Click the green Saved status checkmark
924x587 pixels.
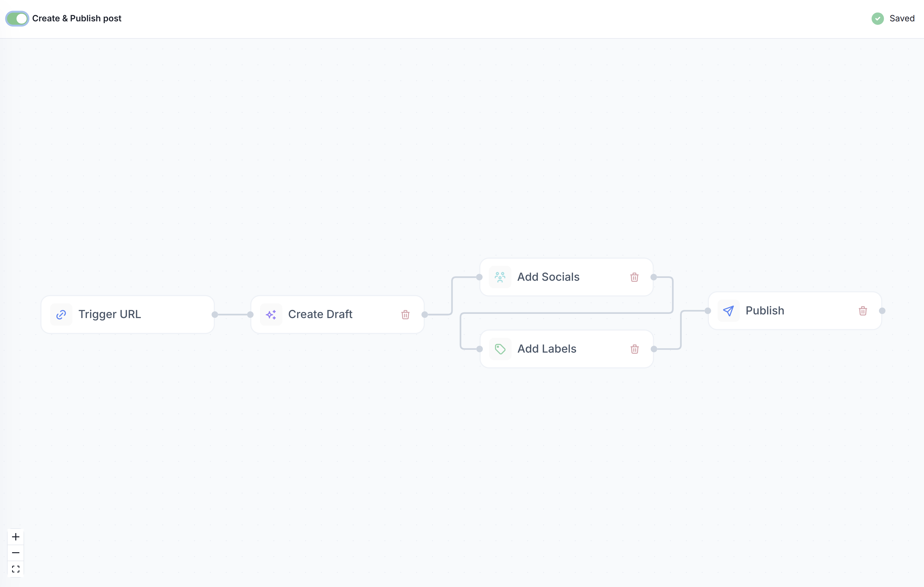coord(878,19)
